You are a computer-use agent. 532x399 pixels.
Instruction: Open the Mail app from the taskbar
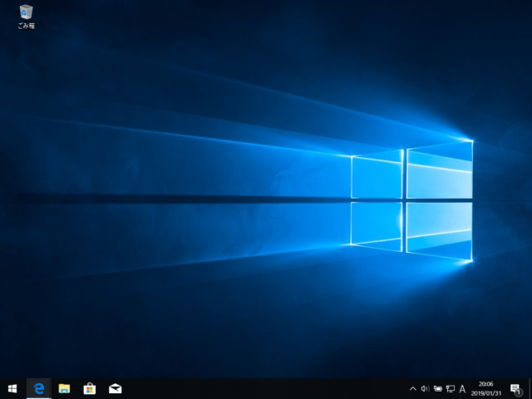click(115, 388)
